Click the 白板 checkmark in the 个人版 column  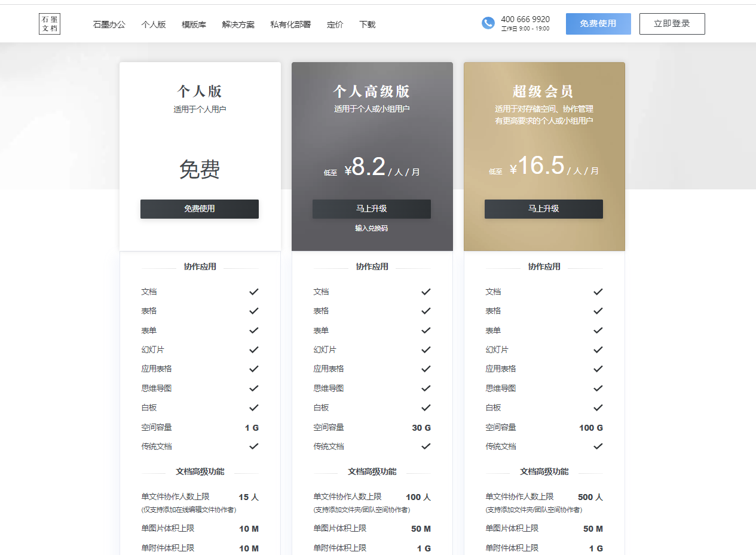coord(254,407)
